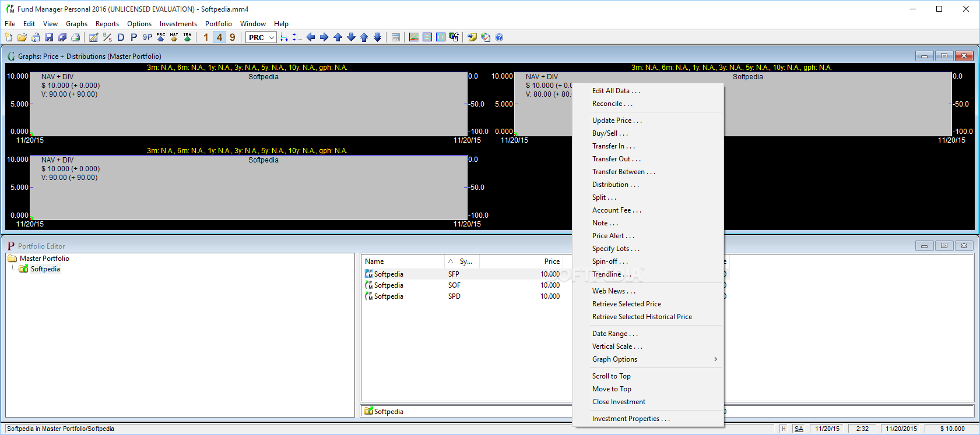The image size is (980, 435).
Task: Click the H status bar indicator
Action: click(784, 429)
